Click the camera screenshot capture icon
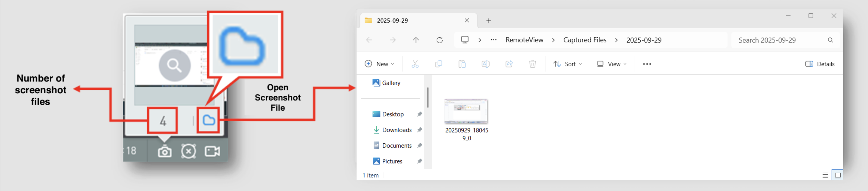The width and height of the screenshot is (868, 191). pos(164,152)
